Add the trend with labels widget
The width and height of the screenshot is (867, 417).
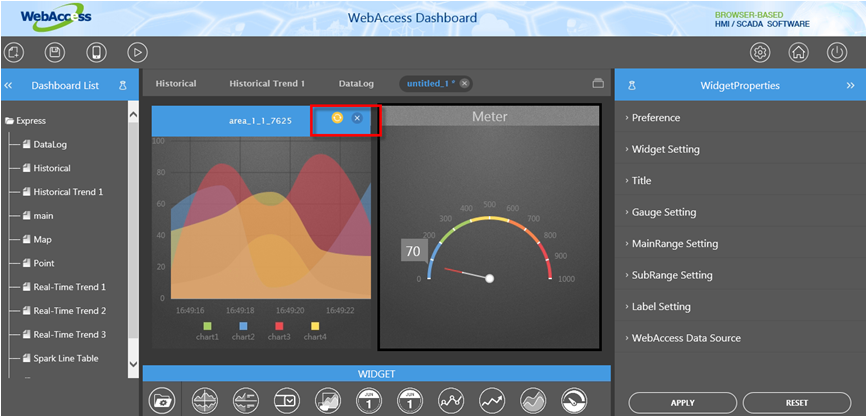click(x=246, y=399)
